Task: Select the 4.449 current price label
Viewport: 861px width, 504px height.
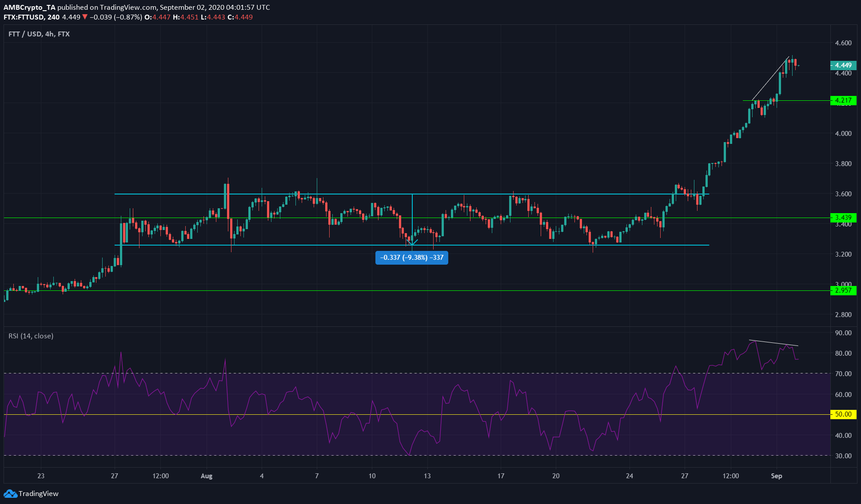Action: coord(843,65)
